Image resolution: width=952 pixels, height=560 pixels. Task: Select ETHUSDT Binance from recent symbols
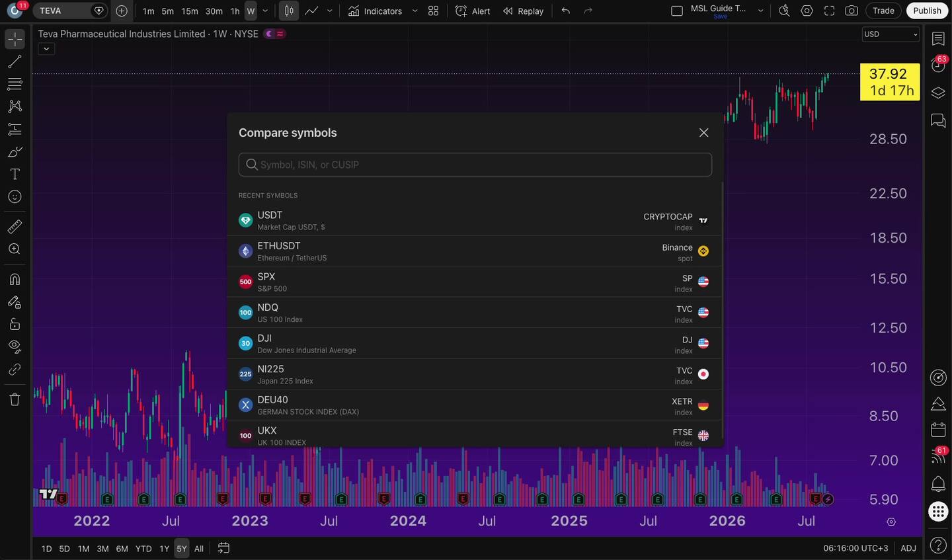(x=474, y=251)
